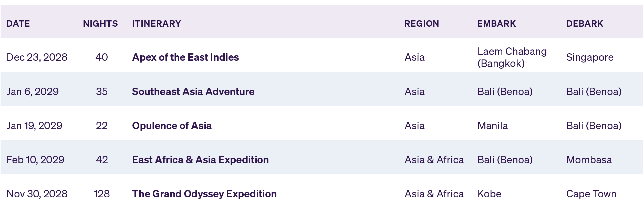Screen dimensions: 644x204
Task: Click the Mombasa debark port
Action: pos(589,160)
